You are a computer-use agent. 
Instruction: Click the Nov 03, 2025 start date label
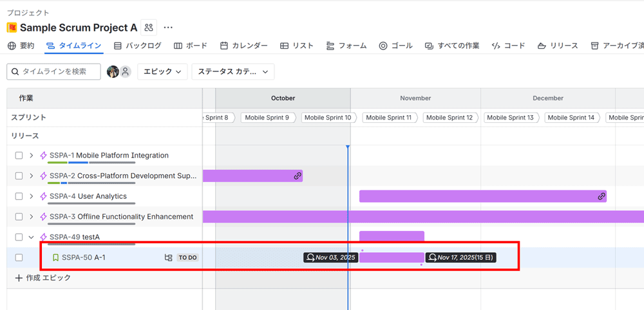(x=331, y=257)
